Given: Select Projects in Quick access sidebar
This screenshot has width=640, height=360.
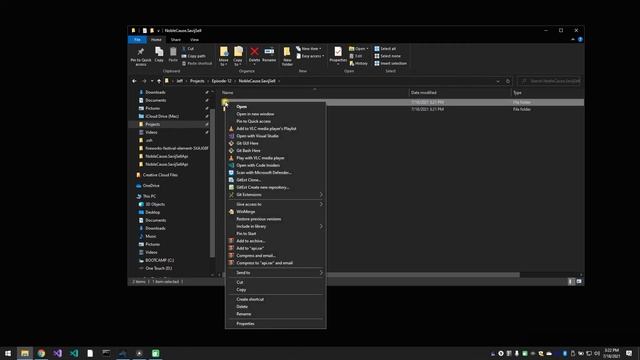Looking at the screenshot, I should coord(153,124).
